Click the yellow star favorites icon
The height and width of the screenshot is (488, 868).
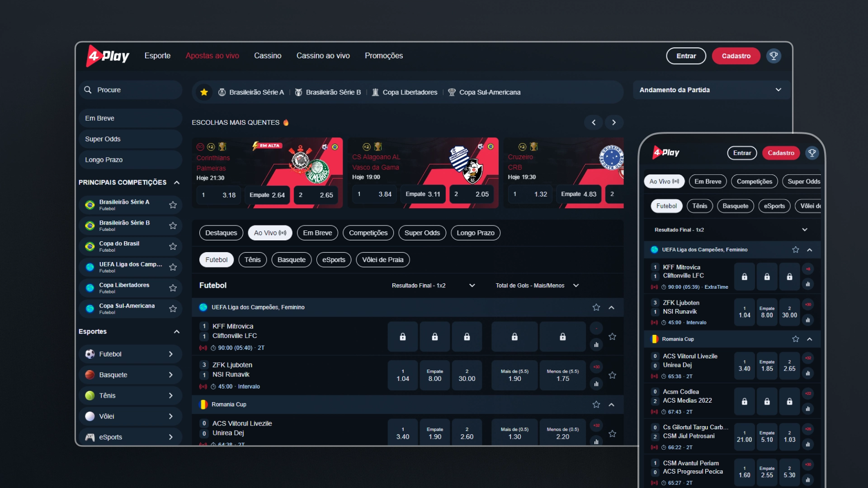[204, 92]
